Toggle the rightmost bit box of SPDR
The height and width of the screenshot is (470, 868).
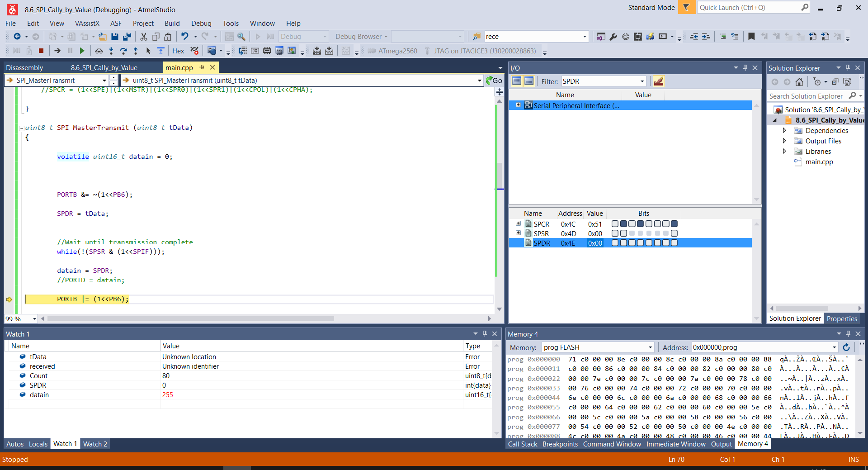(x=674, y=243)
